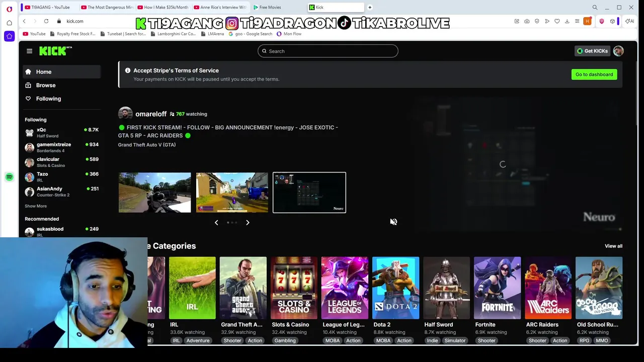The width and height of the screenshot is (644, 362).
Task: Open the Kick hamburger sidebar menu
Action: click(29, 51)
